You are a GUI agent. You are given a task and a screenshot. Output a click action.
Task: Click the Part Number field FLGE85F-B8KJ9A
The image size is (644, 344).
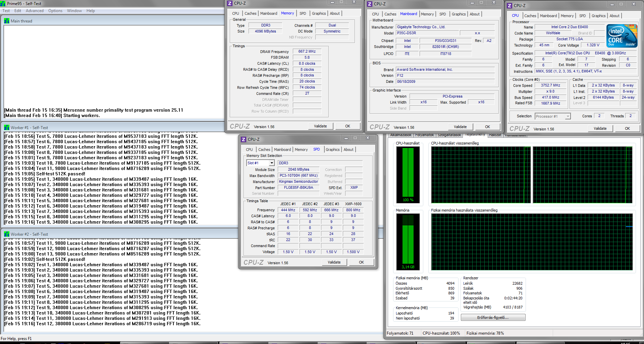[299, 188]
